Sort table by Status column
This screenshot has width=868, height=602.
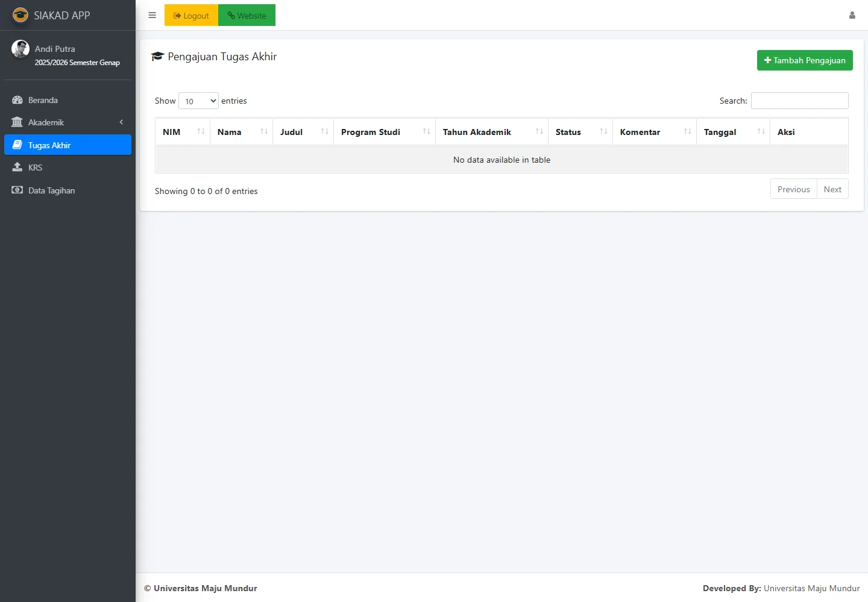coord(580,132)
